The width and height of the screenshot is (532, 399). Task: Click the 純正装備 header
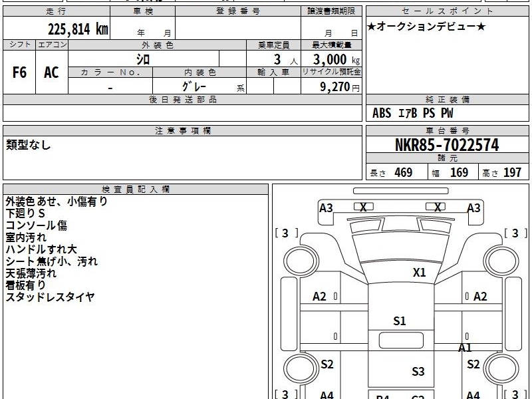point(447,99)
